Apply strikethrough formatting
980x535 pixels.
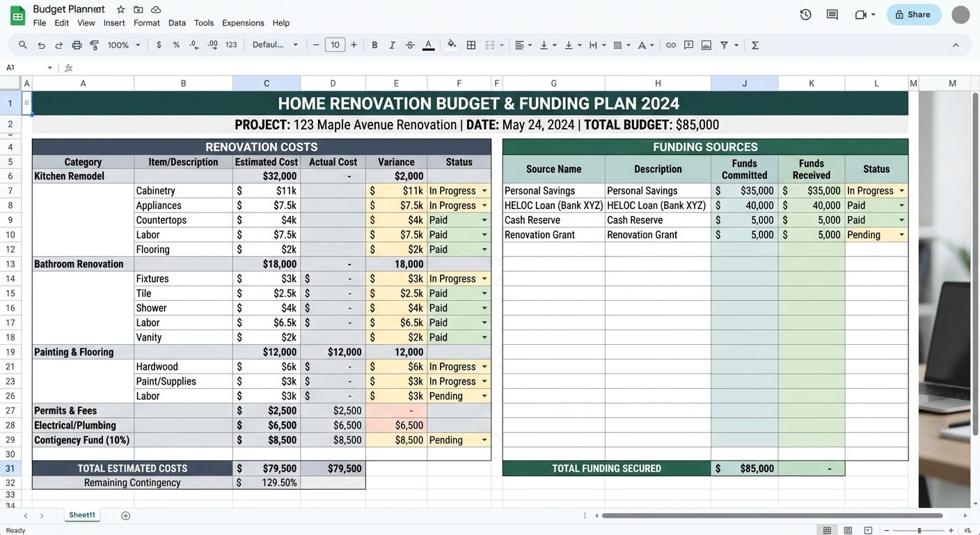click(x=410, y=45)
